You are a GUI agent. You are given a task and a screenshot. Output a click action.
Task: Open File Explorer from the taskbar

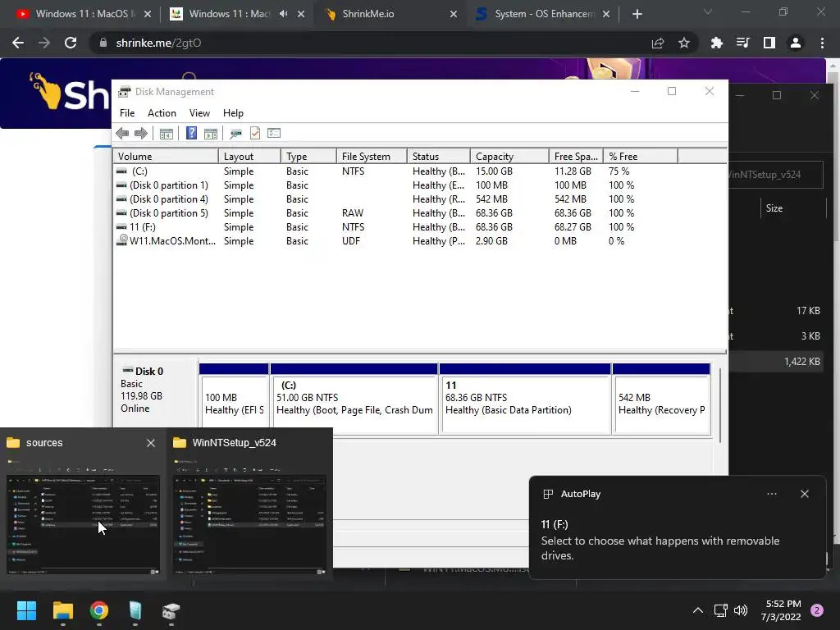[x=62, y=610]
